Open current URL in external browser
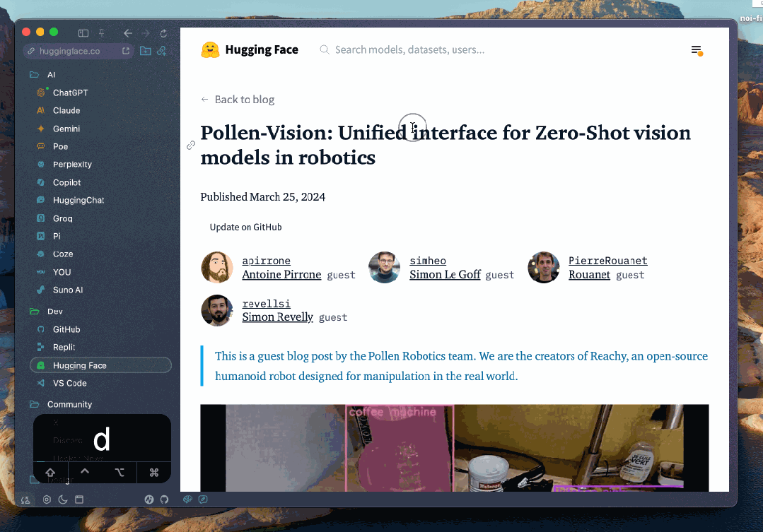Viewport: 763px width, 532px height. (126, 51)
